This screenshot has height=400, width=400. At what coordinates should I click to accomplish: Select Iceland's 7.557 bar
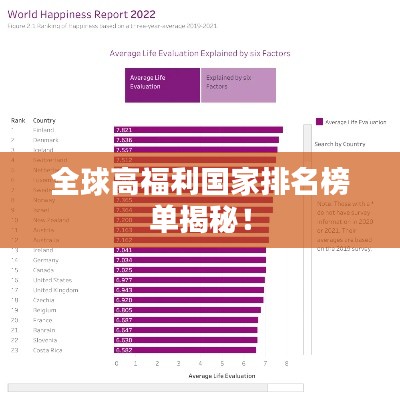(196, 150)
